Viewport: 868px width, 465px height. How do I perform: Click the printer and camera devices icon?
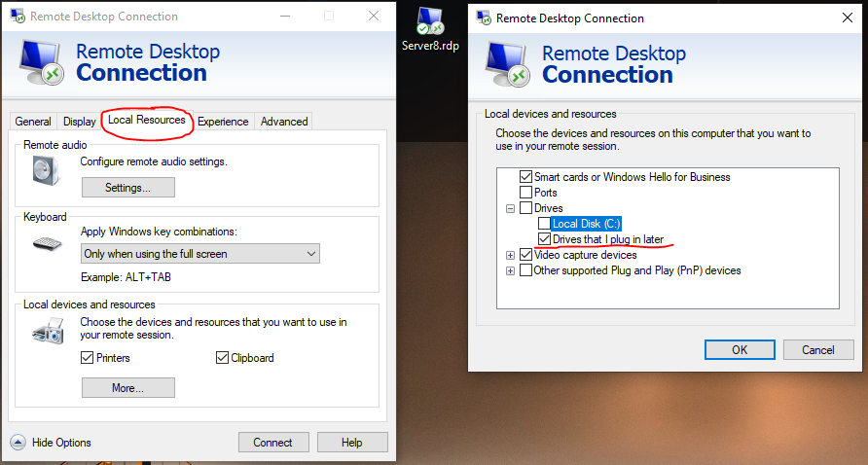[48, 331]
